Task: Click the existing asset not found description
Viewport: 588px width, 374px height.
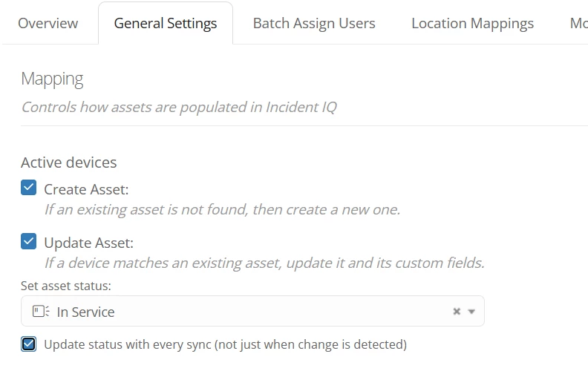Action: pos(222,209)
